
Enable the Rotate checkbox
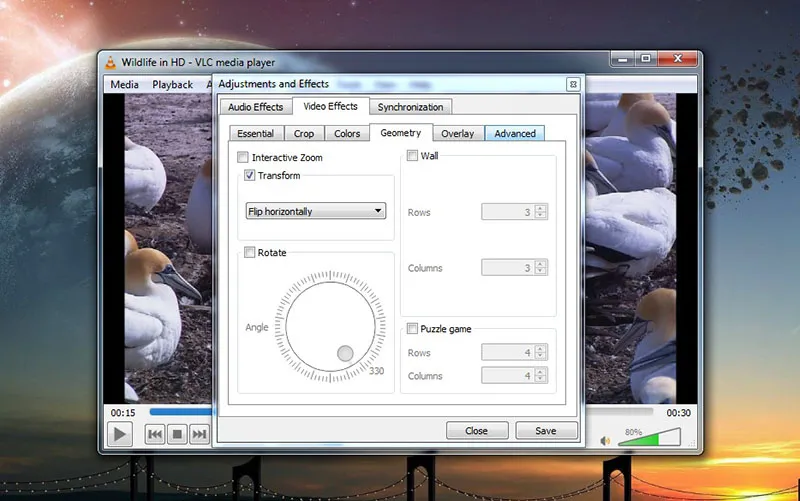(x=250, y=253)
